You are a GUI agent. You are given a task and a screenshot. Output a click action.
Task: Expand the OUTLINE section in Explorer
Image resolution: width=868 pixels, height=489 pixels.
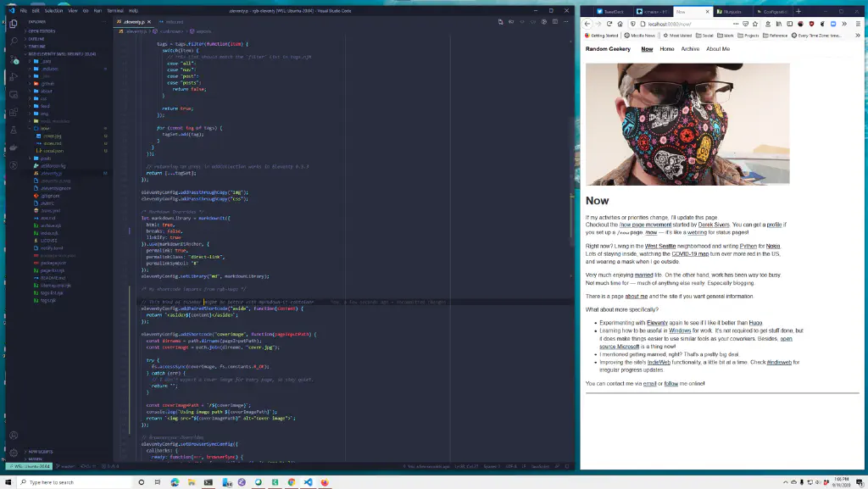click(36, 38)
